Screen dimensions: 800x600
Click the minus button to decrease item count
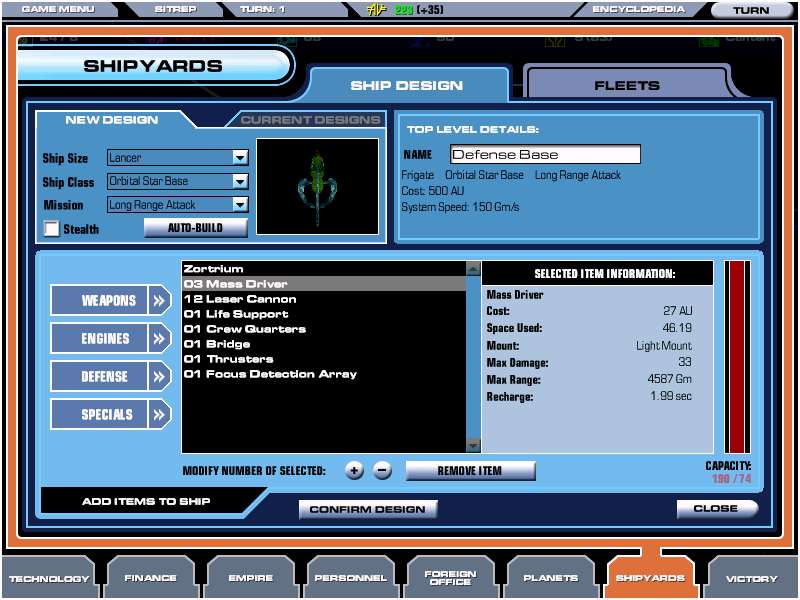pyautogui.click(x=382, y=470)
